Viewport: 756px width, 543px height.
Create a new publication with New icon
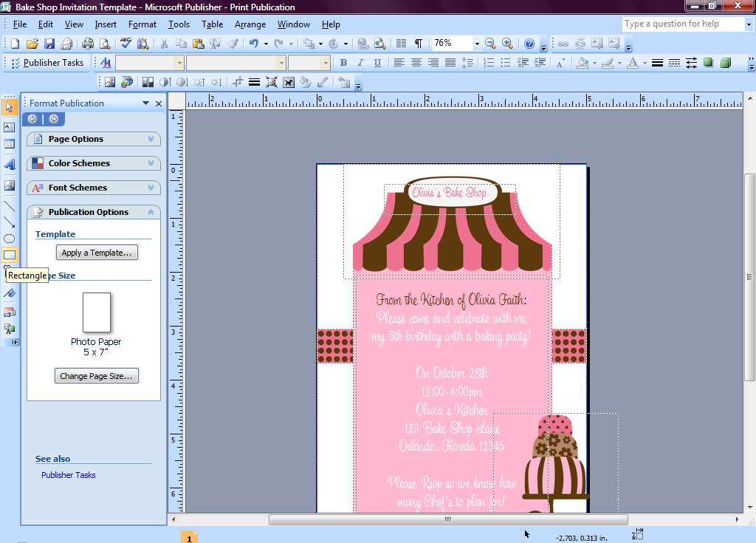click(15, 44)
